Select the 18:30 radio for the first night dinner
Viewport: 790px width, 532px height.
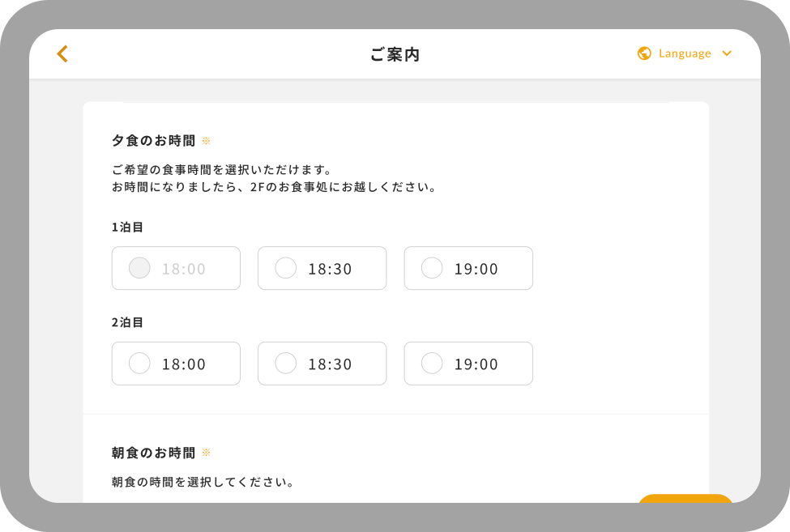(x=285, y=267)
